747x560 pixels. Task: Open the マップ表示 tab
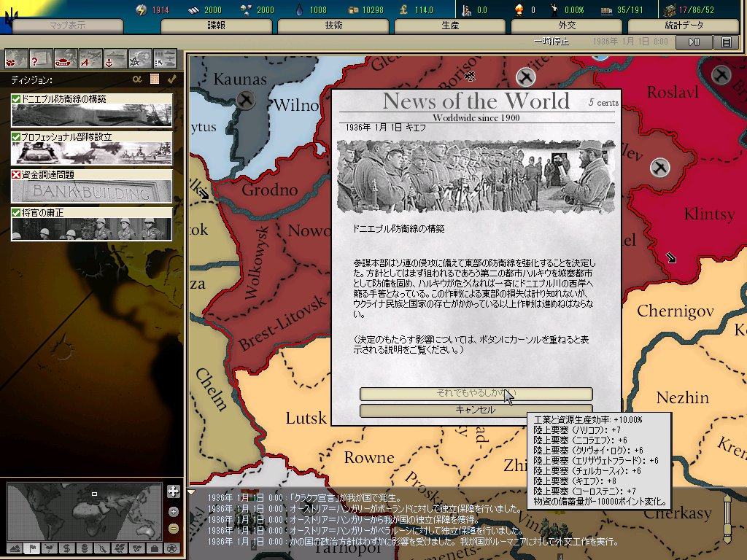click(68, 26)
